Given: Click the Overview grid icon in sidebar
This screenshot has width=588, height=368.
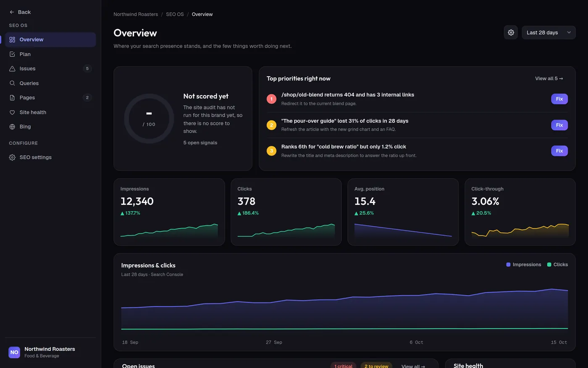Looking at the screenshot, I should pos(12,40).
